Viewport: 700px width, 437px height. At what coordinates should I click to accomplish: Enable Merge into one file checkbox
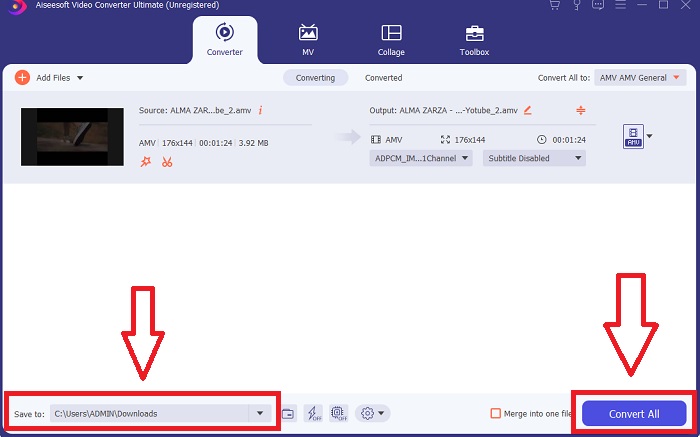tap(496, 413)
